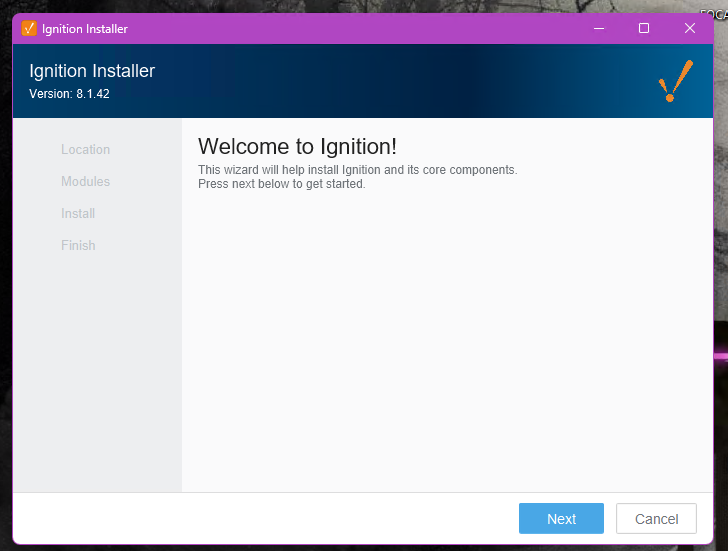728x551 pixels.
Task: Click the Ignition icon in title bar
Action: (29, 28)
